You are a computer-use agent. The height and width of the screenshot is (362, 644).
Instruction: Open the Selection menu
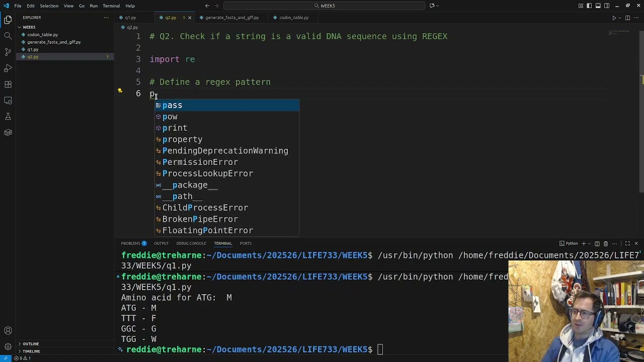pos(49,6)
